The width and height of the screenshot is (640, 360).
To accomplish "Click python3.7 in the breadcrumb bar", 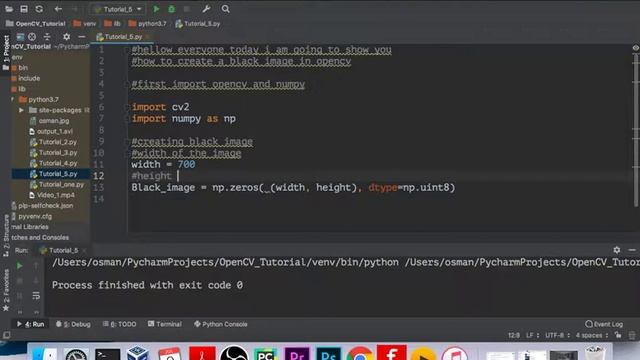I will 147,24.
